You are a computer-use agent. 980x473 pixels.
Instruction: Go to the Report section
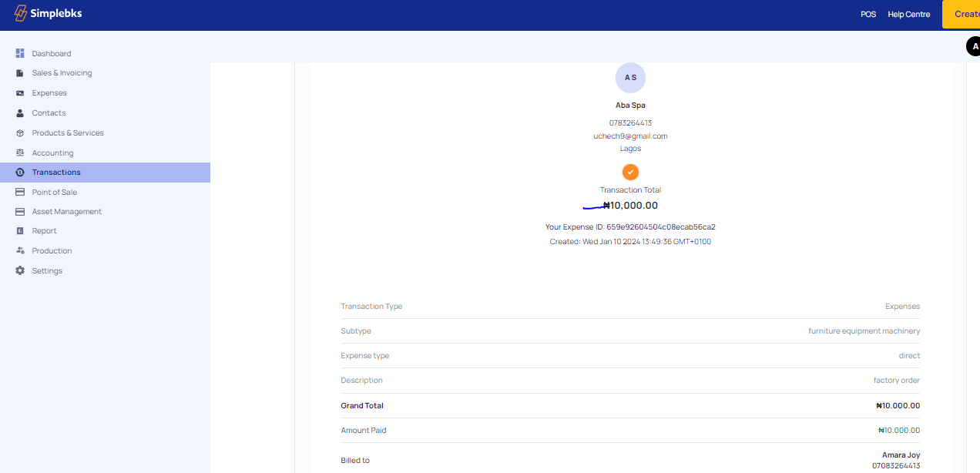[44, 231]
